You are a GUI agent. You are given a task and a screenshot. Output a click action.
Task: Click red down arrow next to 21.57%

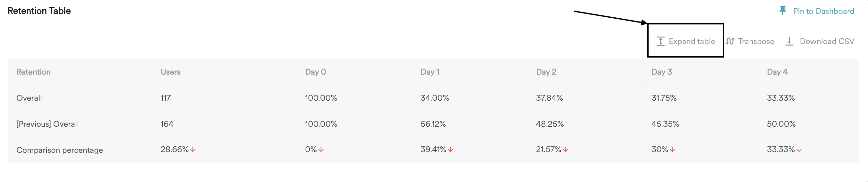566,149
